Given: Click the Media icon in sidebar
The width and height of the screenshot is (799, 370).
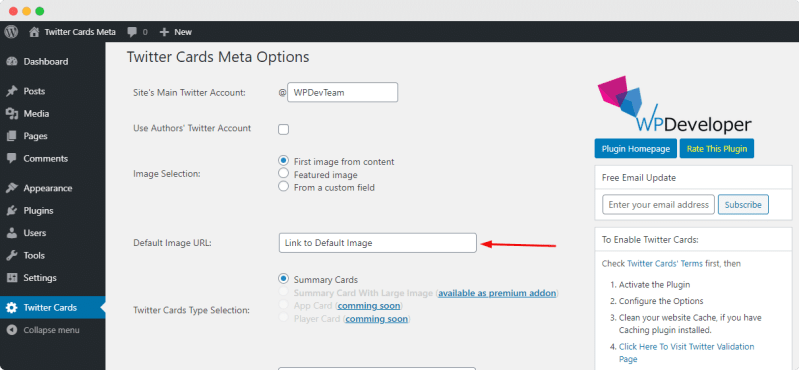Looking at the screenshot, I should (12, 114).
